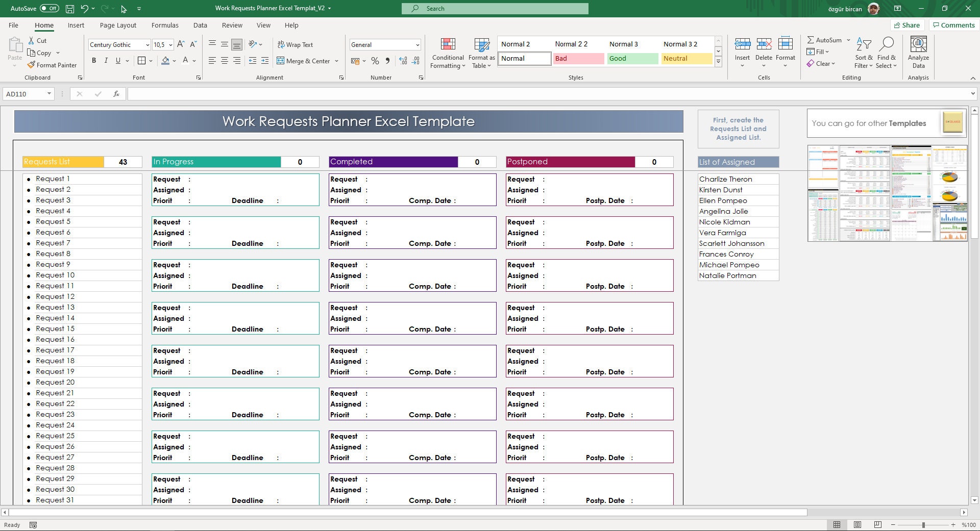Viewport: 980px width, 531px height.
Task: Open Conditional Formatting
Action: (447, 53)
